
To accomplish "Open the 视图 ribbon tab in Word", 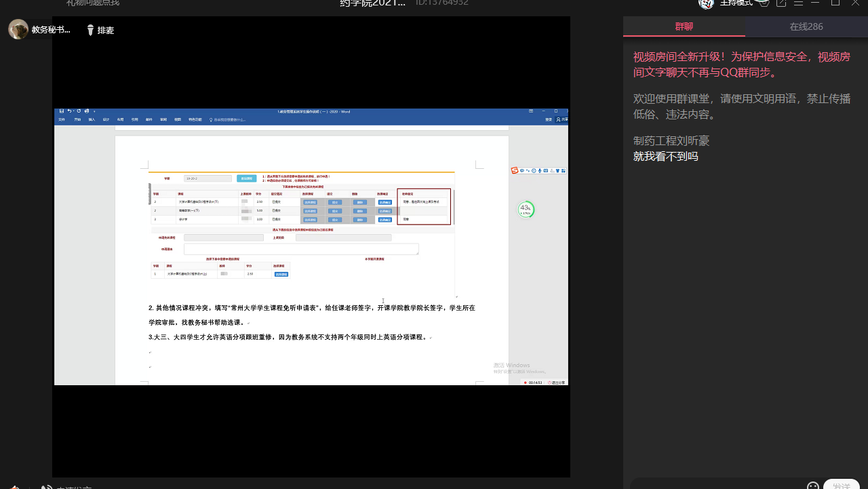I will click(x=178, y=119).
